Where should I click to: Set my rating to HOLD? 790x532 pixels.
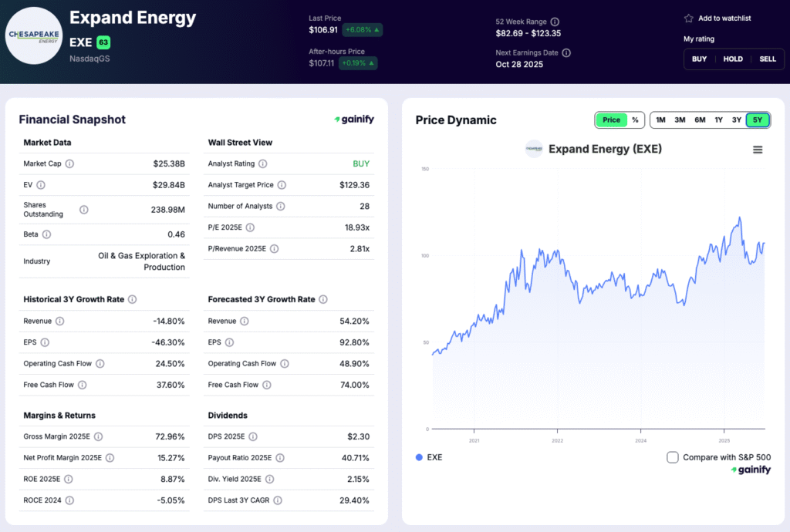(733, 59)
